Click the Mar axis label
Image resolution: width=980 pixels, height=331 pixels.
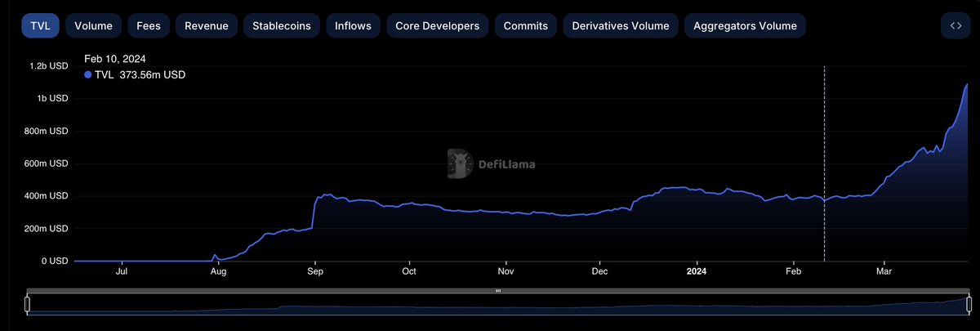882,271
